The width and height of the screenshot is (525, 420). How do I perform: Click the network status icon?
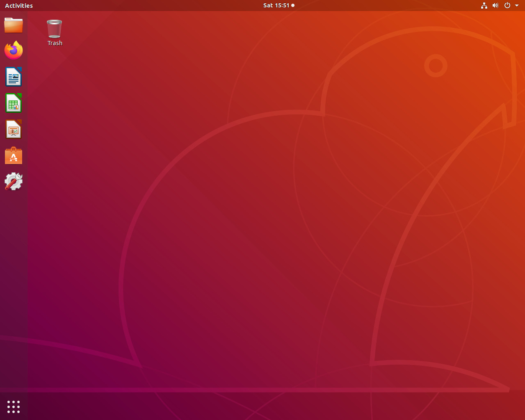pyautogui.click(x=484, y=5)
